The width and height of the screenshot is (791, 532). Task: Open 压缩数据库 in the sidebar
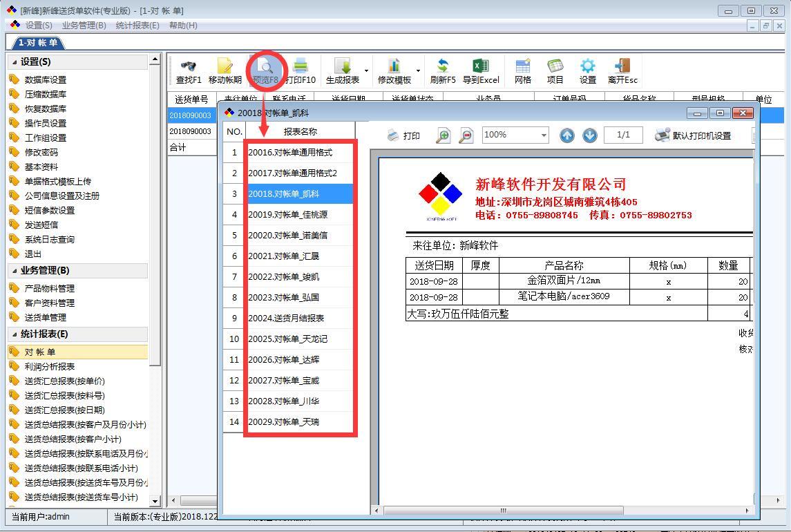coord(46,95)
